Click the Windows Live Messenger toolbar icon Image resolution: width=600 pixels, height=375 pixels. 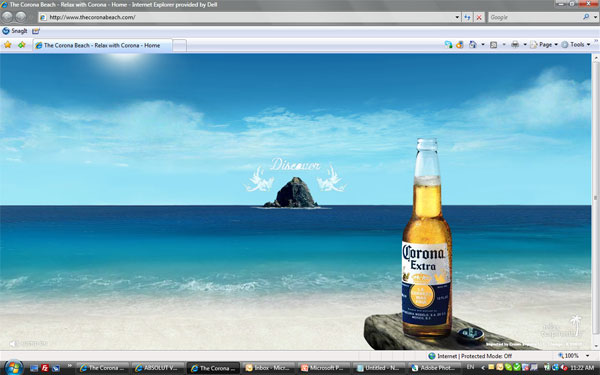coord(448,45)
